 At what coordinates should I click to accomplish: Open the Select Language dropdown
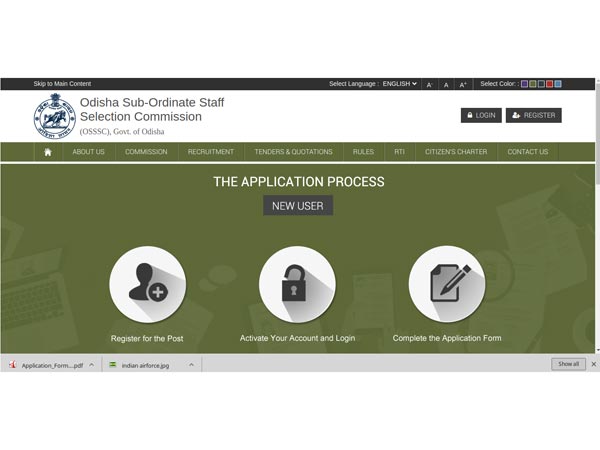tap(399, 84)
